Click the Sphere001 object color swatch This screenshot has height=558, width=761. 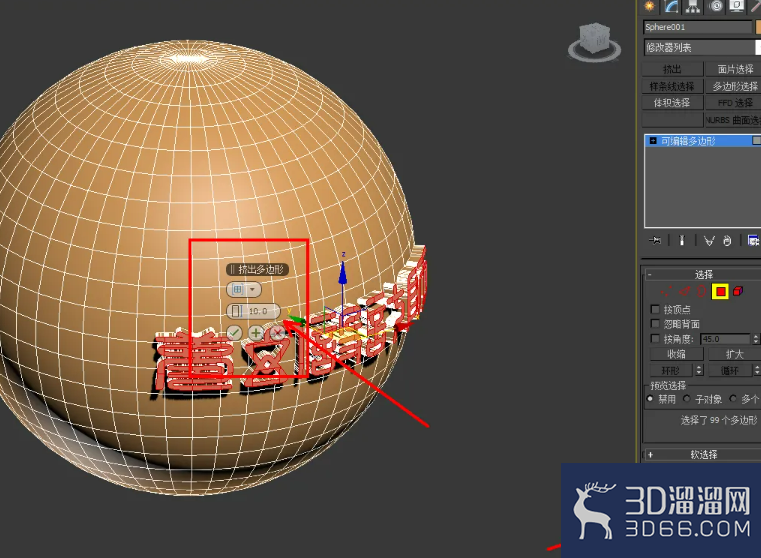tap(758, 27)
